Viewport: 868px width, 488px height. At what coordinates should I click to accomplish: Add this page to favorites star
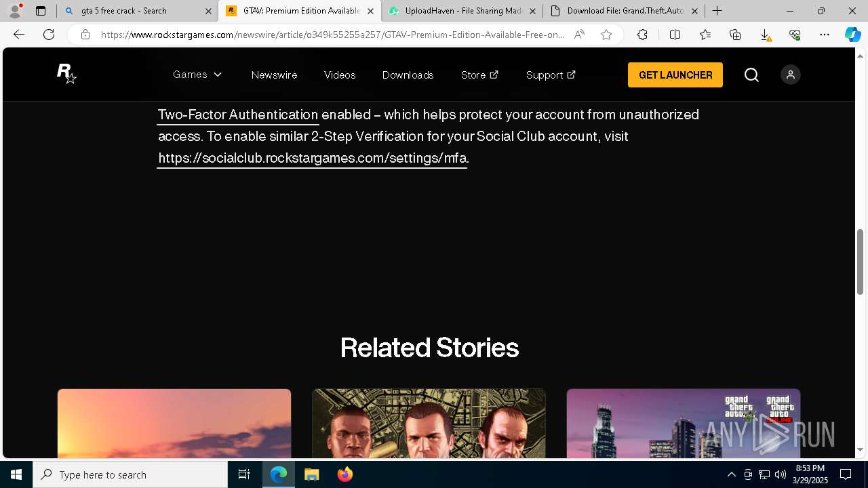606,35
